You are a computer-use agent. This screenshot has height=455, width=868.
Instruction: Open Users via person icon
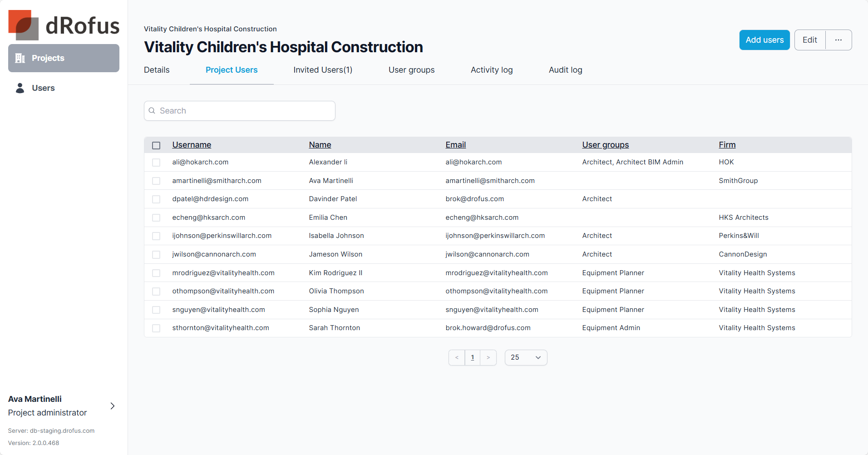point(20,88)
